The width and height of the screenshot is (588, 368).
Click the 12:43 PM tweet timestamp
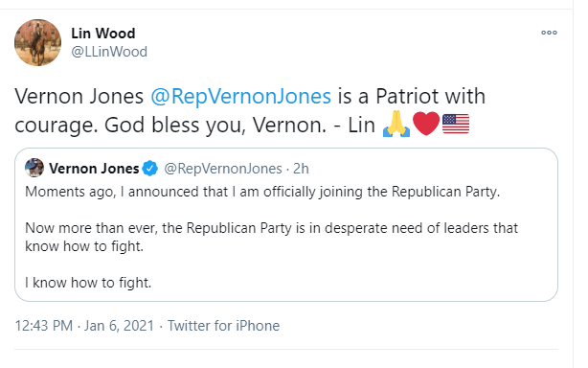click(x=44, y=326)
